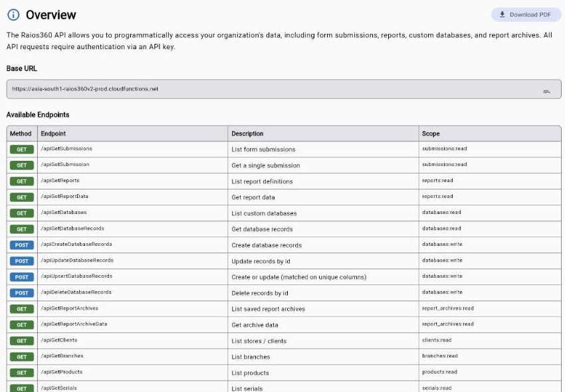This screenshot has width=565, height=392.
Task: Click submissions:read scope in /apiGetSubmissions row
Action: point(445,148)
